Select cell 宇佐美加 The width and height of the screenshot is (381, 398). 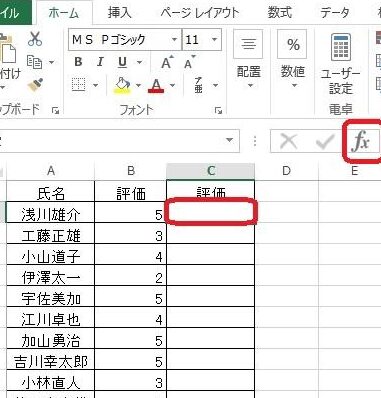[x=51, y=296]
